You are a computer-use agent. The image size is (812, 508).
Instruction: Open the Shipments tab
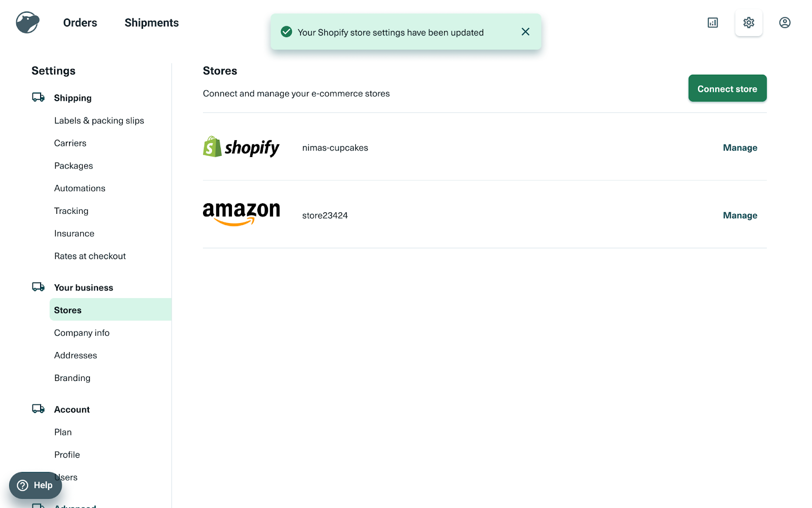152,23
